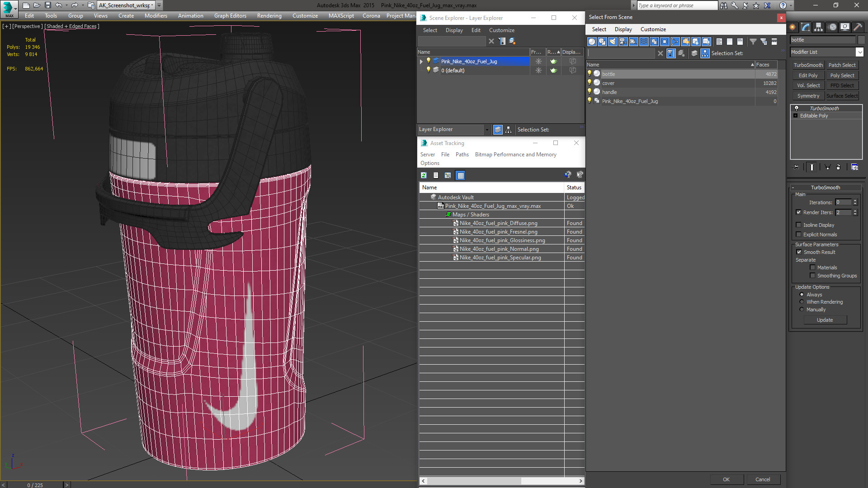The image size is (868, 488).
Task: Open the Utilities hammer panel tab
Action: pyautogui.click(x=858, y=27)
